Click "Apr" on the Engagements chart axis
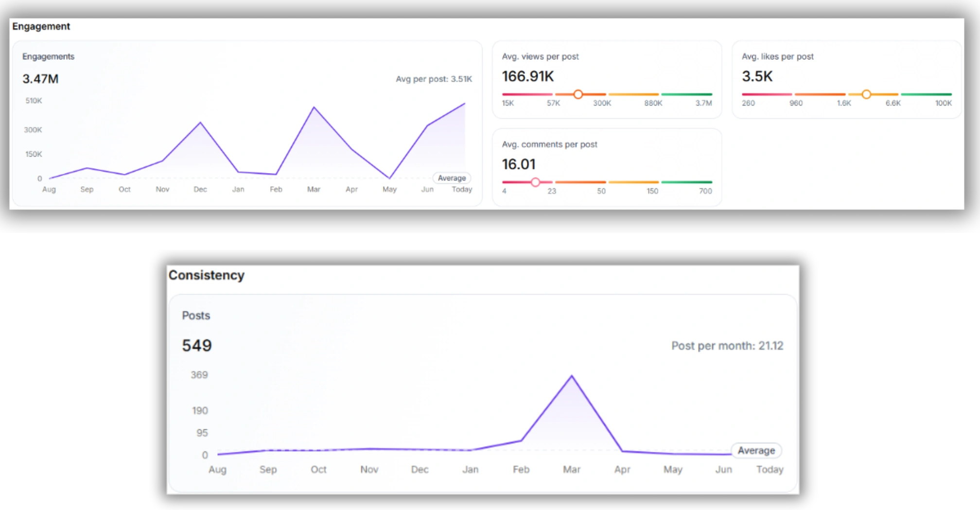This screenshot has height=510, width=980. coord(351,189)
